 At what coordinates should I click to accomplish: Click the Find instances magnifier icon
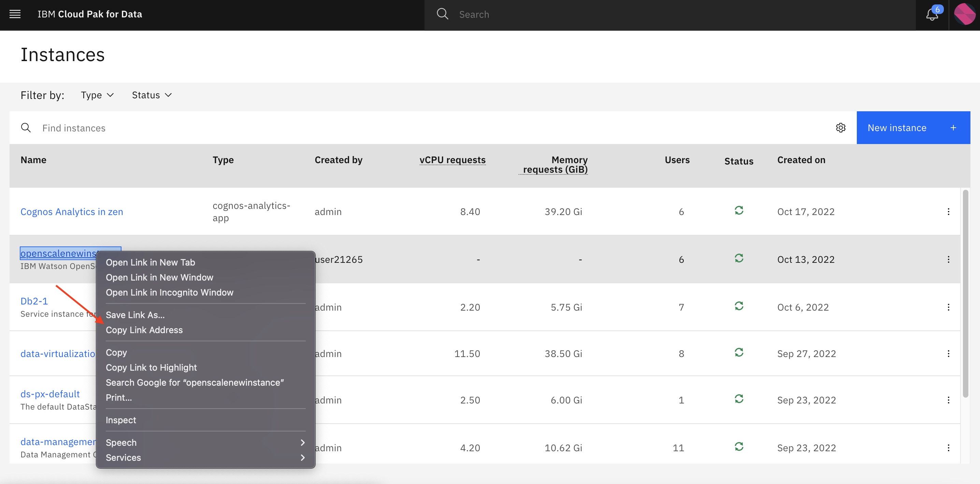[26, 128]
